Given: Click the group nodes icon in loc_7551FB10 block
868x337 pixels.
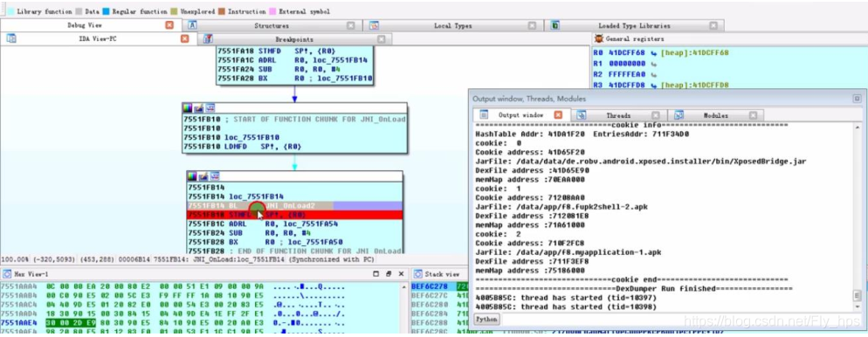Looking at the screenshot, I should [210, 108].
